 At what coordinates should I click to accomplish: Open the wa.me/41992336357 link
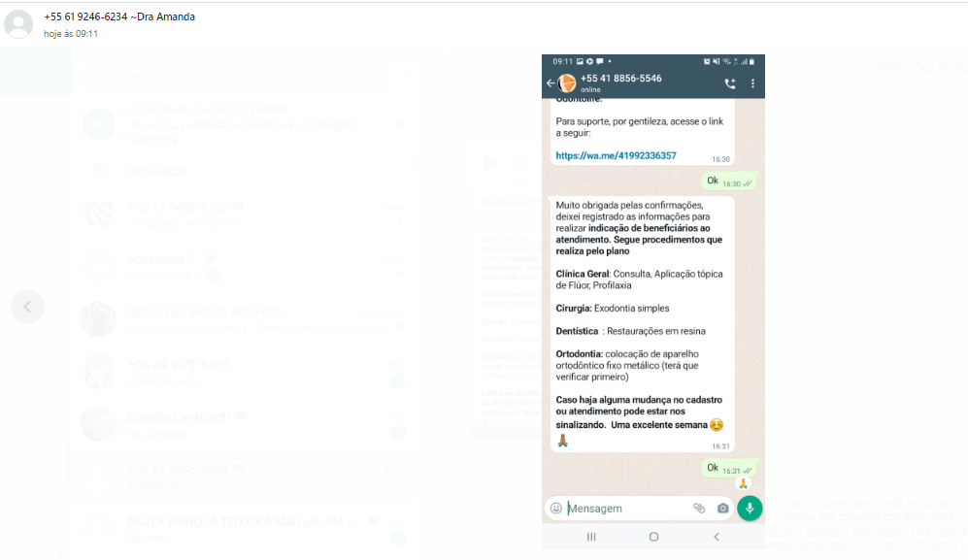[616, 155]
